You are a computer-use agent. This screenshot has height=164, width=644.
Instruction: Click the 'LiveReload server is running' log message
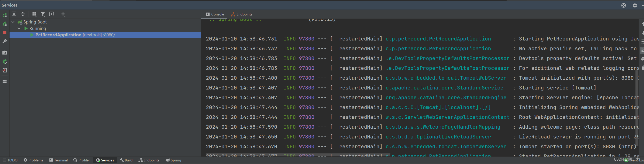tap(579, 137)
